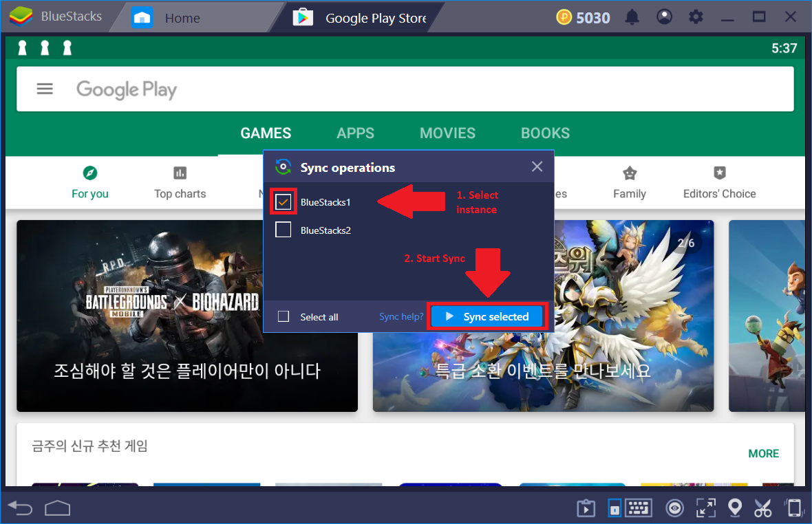
Task: Maximize the BlueStacks window
Action: (x=759, y=17)
